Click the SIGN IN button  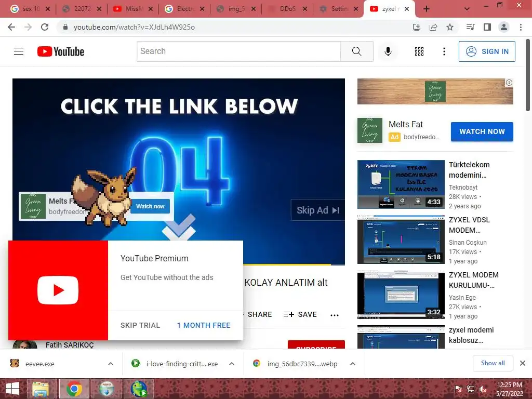tap(487, 51)
